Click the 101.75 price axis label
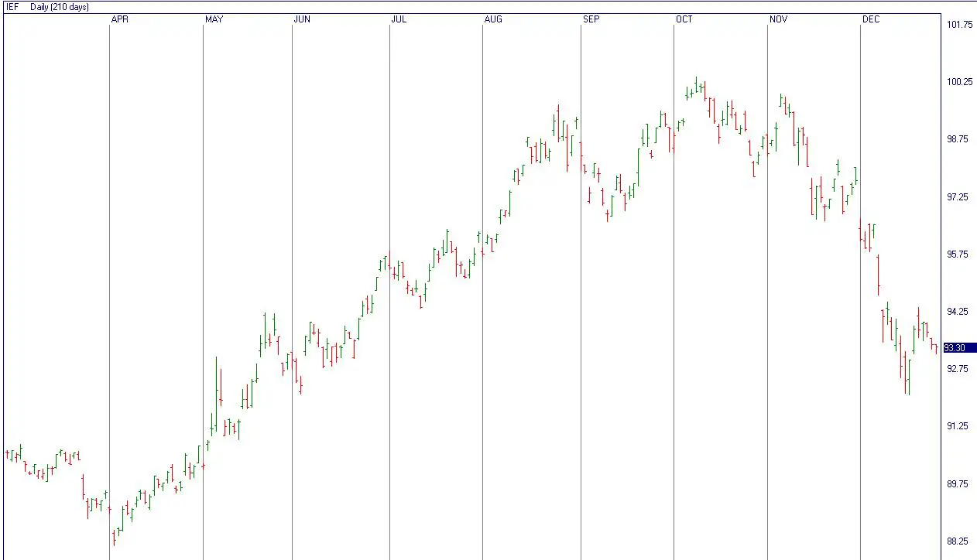 click(x=960, y=25)
